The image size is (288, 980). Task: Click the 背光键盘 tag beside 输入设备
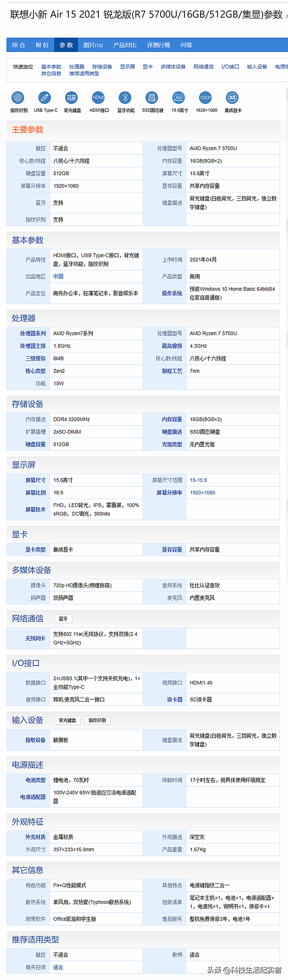pos(67,720)
